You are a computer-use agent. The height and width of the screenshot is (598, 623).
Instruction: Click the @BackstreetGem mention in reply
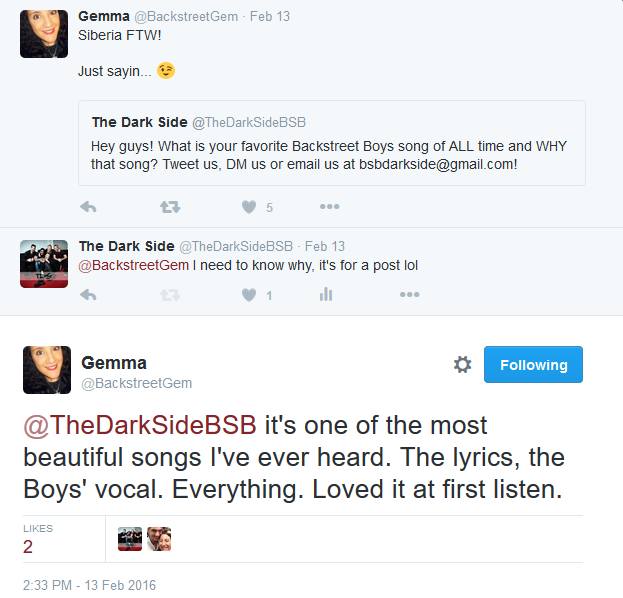coord(135,265)
